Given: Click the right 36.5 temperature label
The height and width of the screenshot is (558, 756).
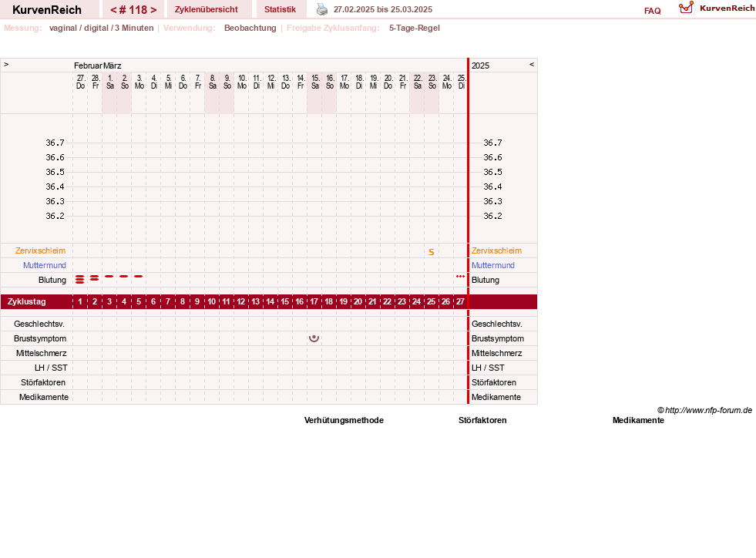Looking at the screenshot, I should [492, 172].
